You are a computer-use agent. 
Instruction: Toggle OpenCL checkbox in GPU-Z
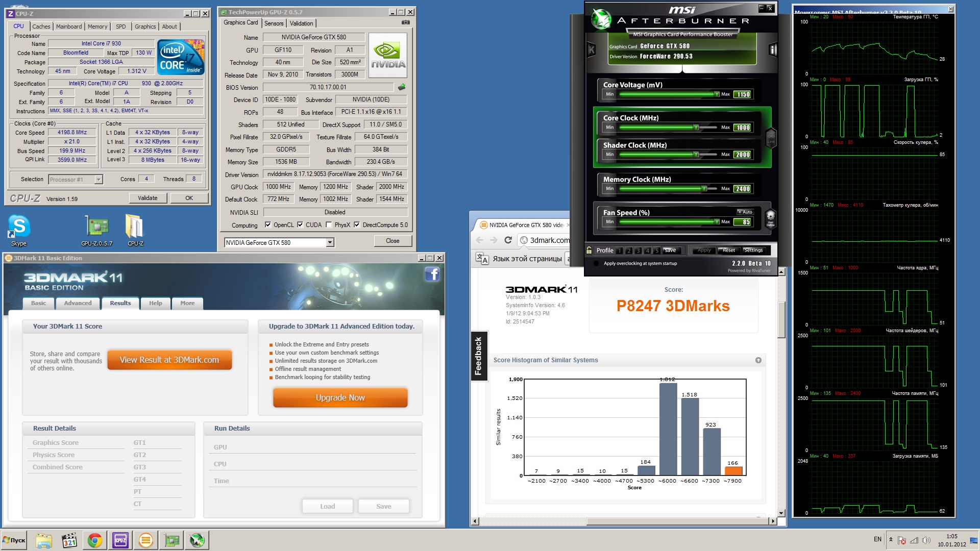coord(268,224)
